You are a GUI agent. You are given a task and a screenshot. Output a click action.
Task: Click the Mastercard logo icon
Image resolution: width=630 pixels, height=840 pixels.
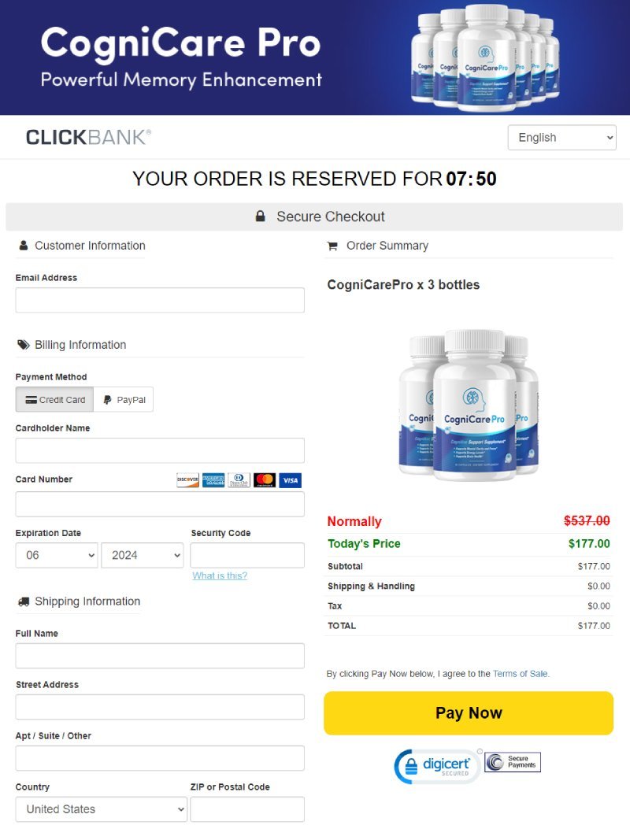pyautogui.click(x=265, y=480)
